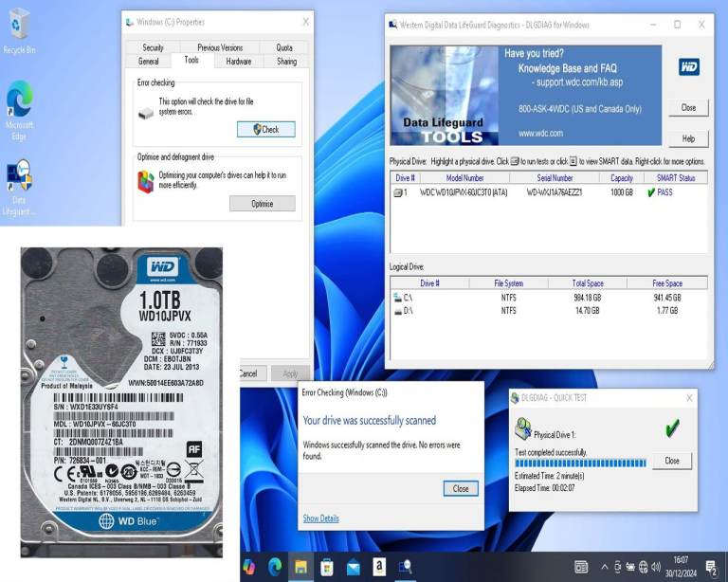
Task: Switch to the Hardware tab
Action: click(x=239, y=62)
